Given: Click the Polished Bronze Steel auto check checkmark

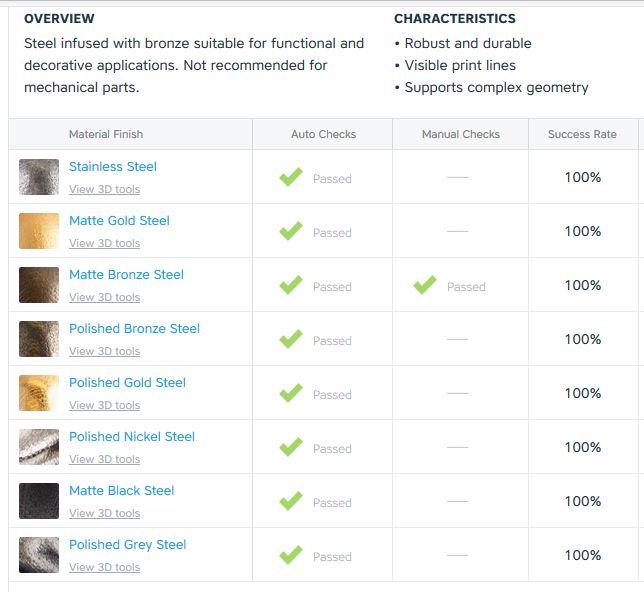Looking at the screenshot, I should pyautogui.click(x=291, y=339).
